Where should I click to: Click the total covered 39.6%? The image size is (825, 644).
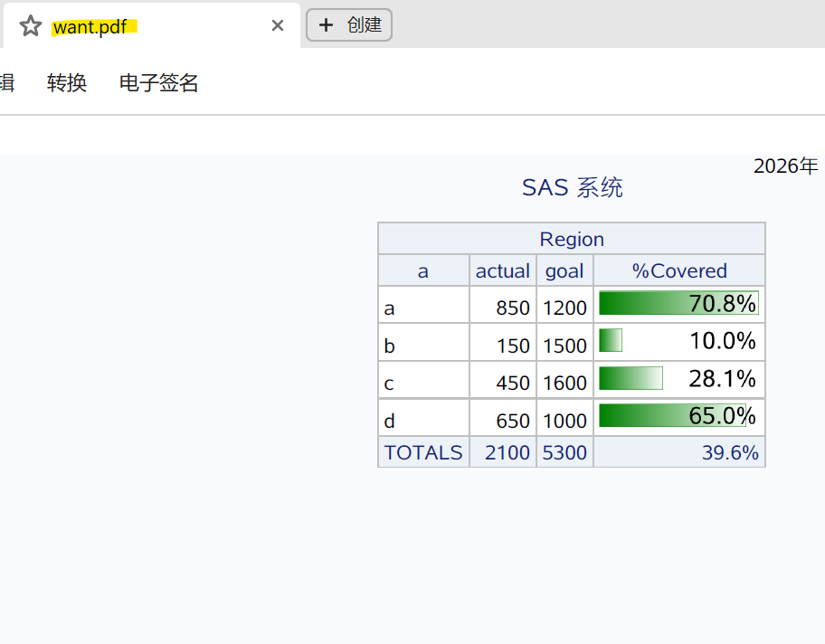[730, 452]
